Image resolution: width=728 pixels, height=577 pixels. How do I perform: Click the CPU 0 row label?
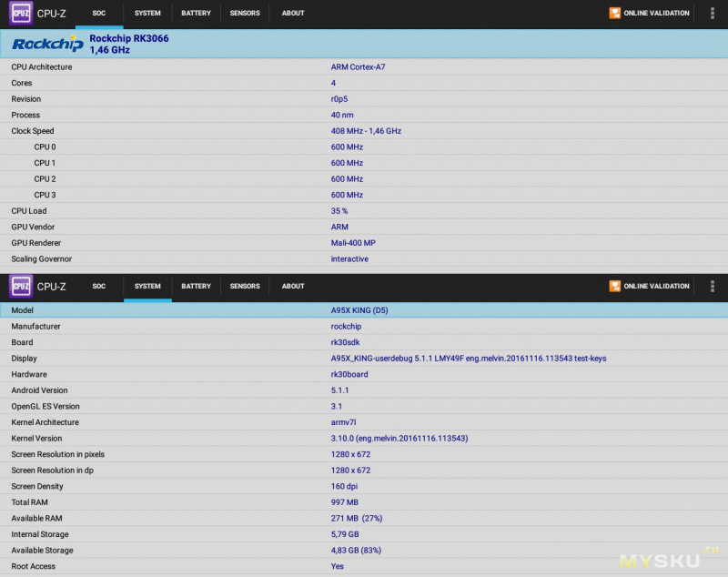tap(45, 147)
